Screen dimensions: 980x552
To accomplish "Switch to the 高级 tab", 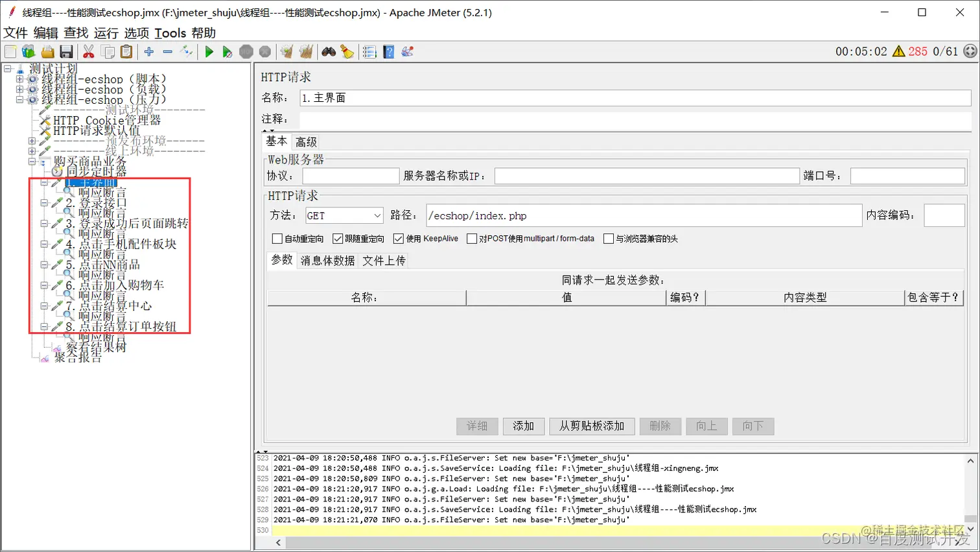I will tap(306, 142).
